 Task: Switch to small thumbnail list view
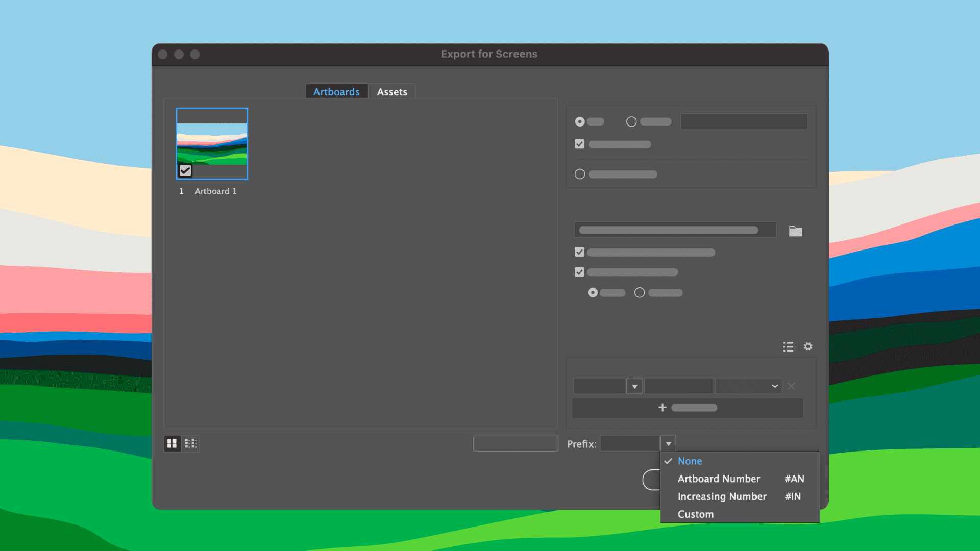point(190,443)
